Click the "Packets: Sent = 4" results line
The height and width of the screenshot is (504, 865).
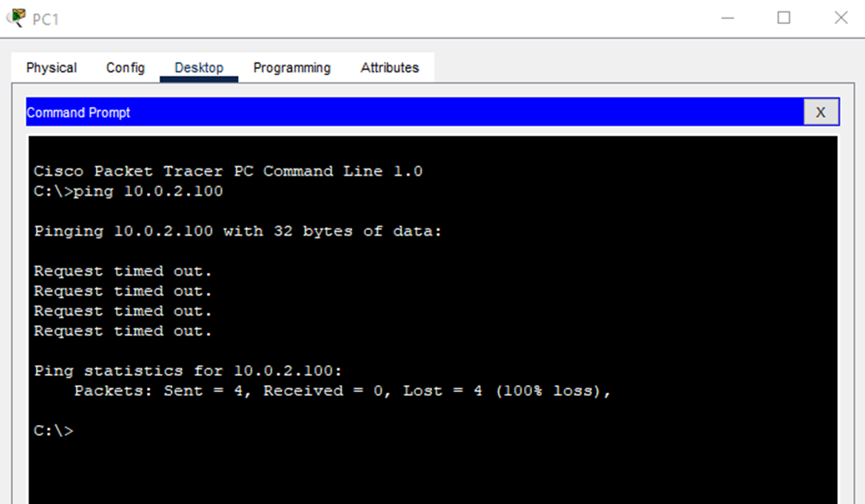tap(342, 391)
